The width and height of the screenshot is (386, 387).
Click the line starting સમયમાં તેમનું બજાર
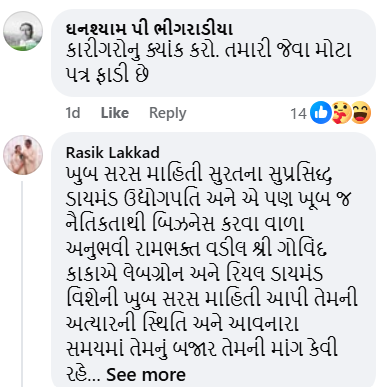(202, 349)
